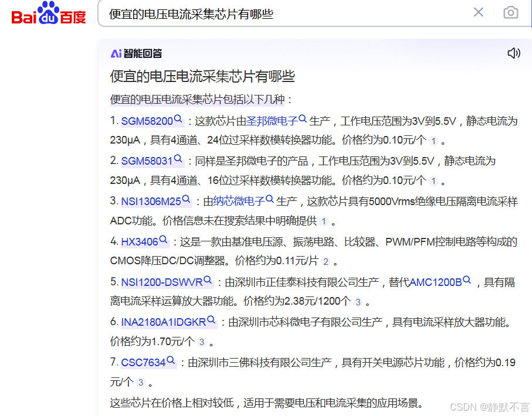
Task: Open citation 1 after SGM58200 price
Action: tap(433, 141)
